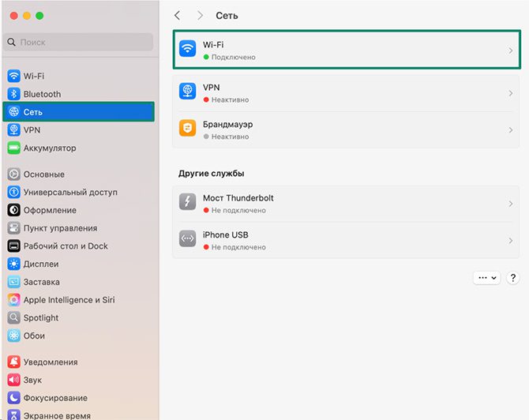
Task: Click Не подключено under iPhone USB
Action: [238, 247]
